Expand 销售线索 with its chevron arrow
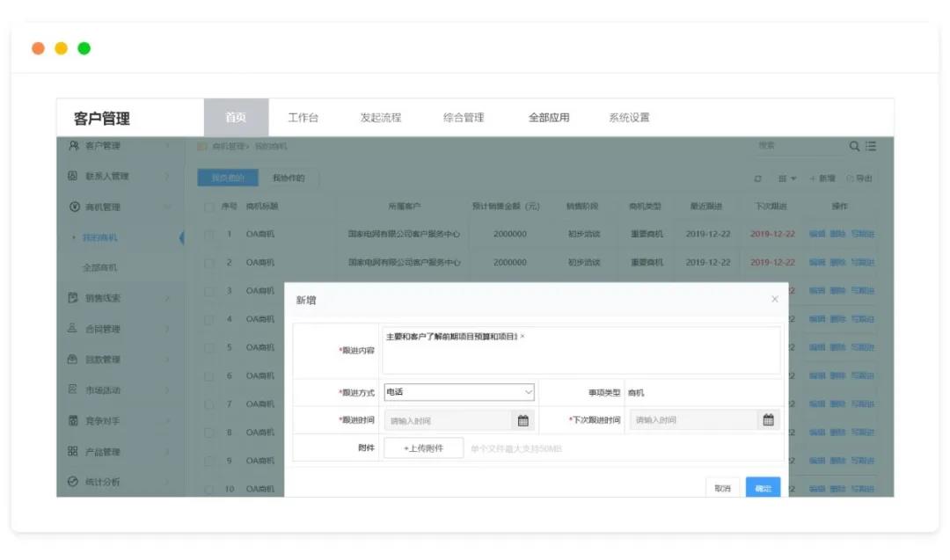Screen dimensions: 950x560 167,298
